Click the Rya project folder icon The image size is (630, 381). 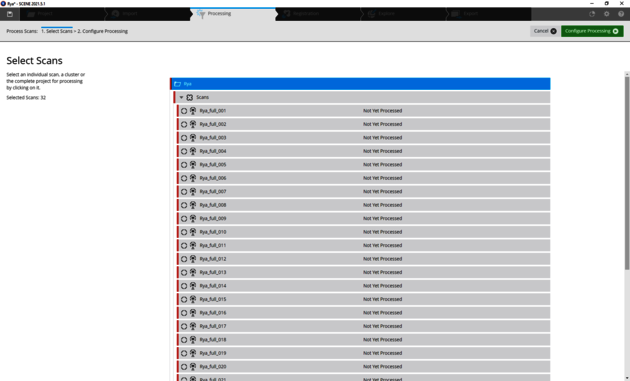tap(178, 84)
